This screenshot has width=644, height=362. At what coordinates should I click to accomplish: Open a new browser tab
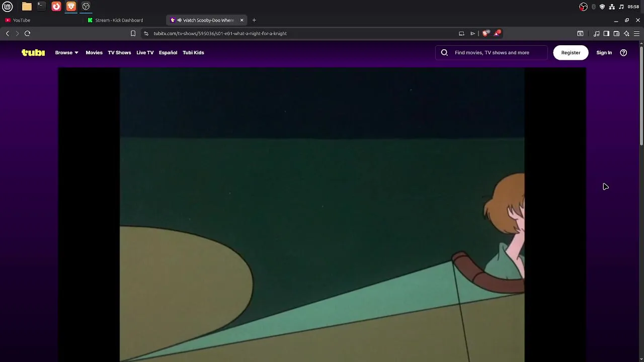254,20
